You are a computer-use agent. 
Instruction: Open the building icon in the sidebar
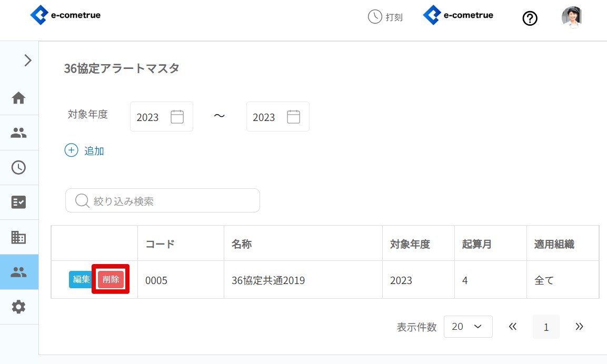pos(19,237)
